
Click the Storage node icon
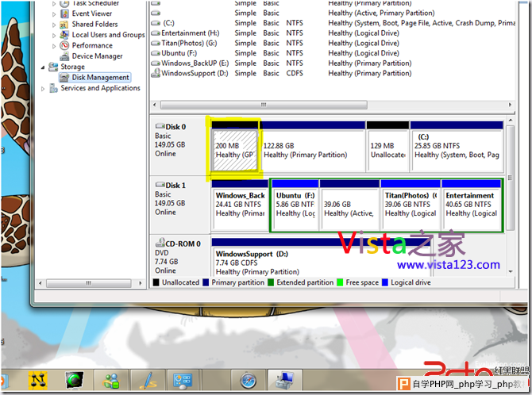click(53, 67)
